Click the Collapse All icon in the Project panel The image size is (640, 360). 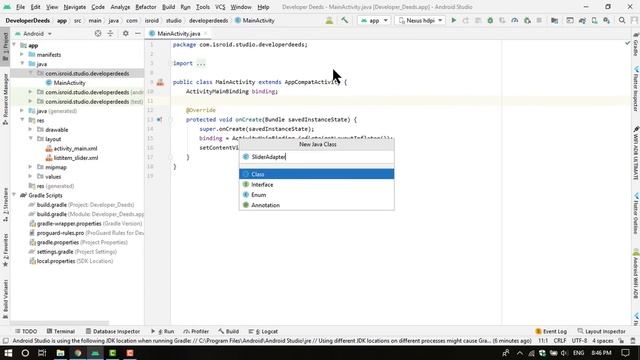110,33
